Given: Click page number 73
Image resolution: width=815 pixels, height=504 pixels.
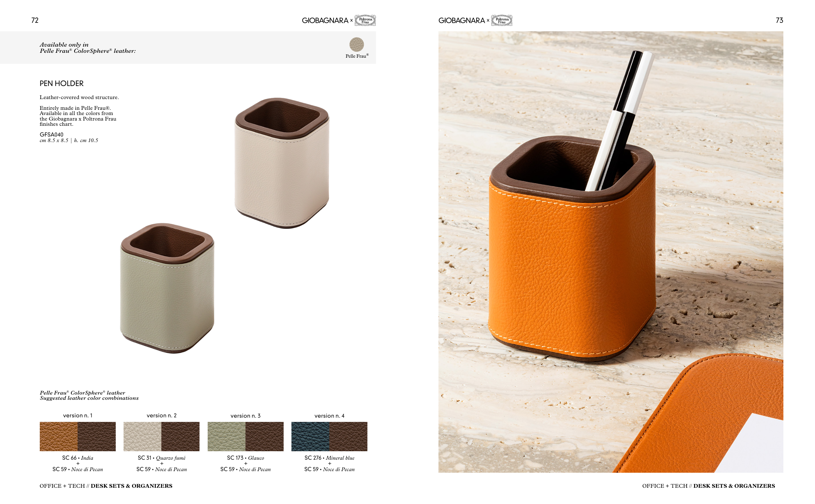Looking at the screenshot, I should [779, 20].
